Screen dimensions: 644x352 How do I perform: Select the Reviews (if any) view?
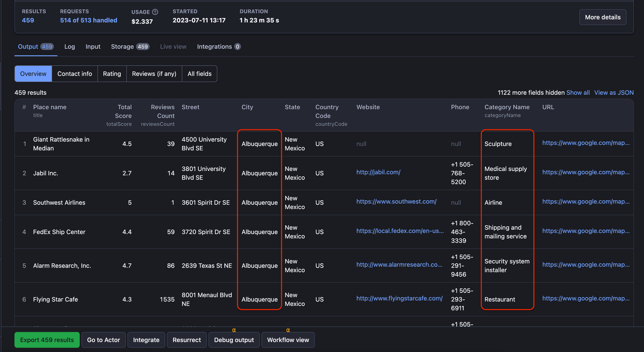tap(154, 74)
